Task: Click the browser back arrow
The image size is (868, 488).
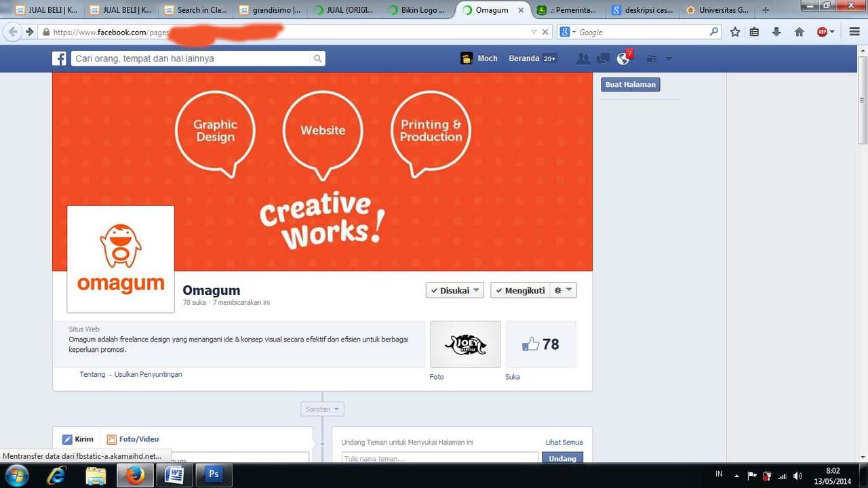Action: click(13, 32)
